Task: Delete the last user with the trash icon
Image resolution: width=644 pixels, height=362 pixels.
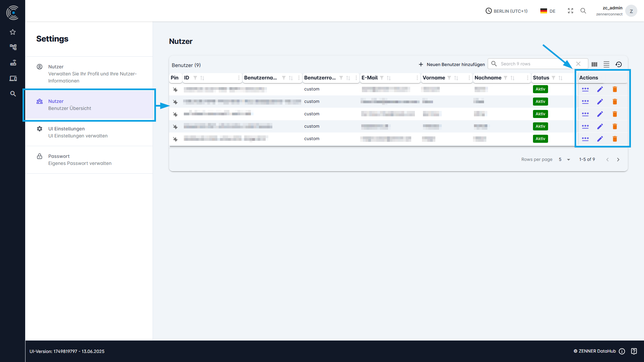Action: (615, 139)
